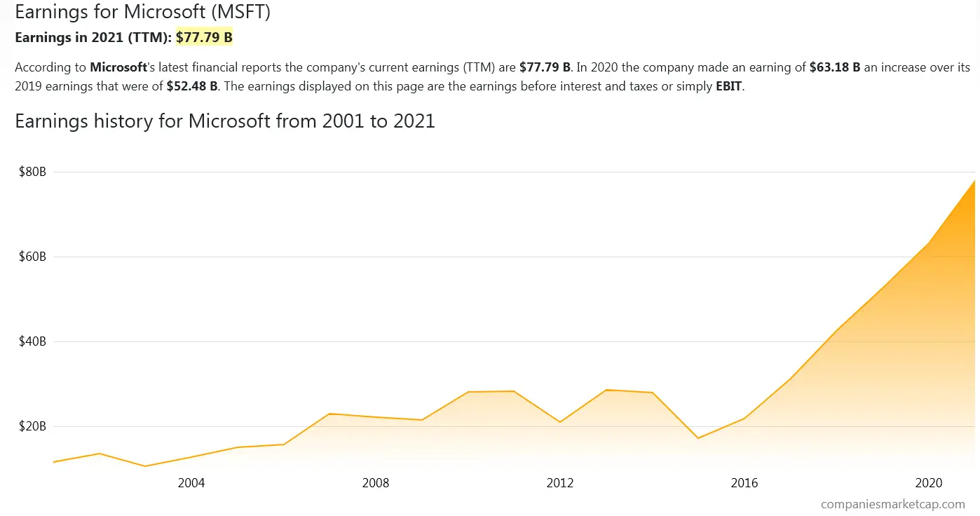The width and height of the screenshot is (980, 516).
Task: Click the "Earnings for Microsoft (MSFT)" heading
Action: [x=142, y=12]
